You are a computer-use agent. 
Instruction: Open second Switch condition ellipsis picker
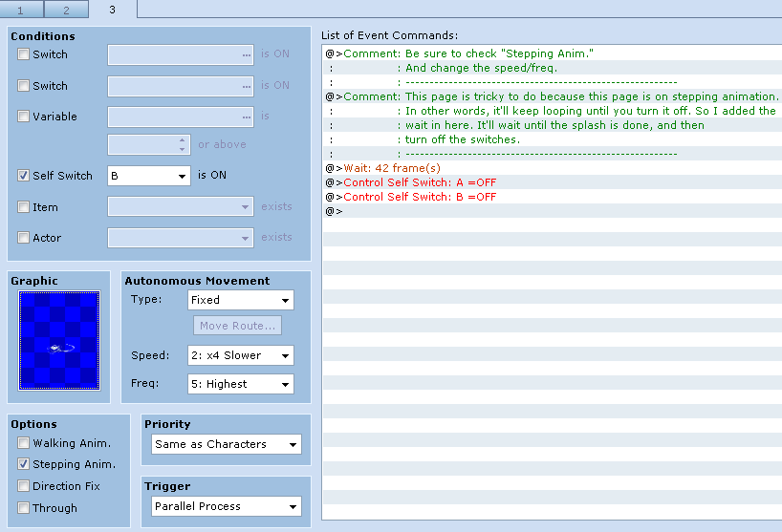247,86
